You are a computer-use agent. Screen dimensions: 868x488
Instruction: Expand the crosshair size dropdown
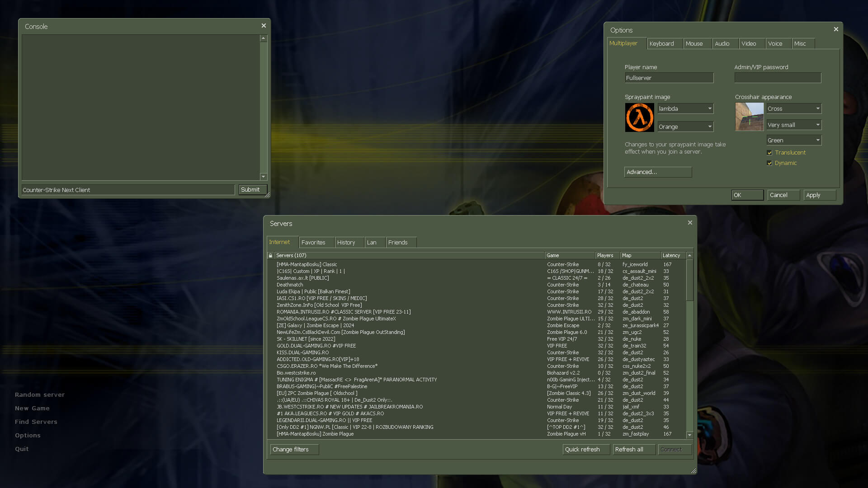pos(793,124)
